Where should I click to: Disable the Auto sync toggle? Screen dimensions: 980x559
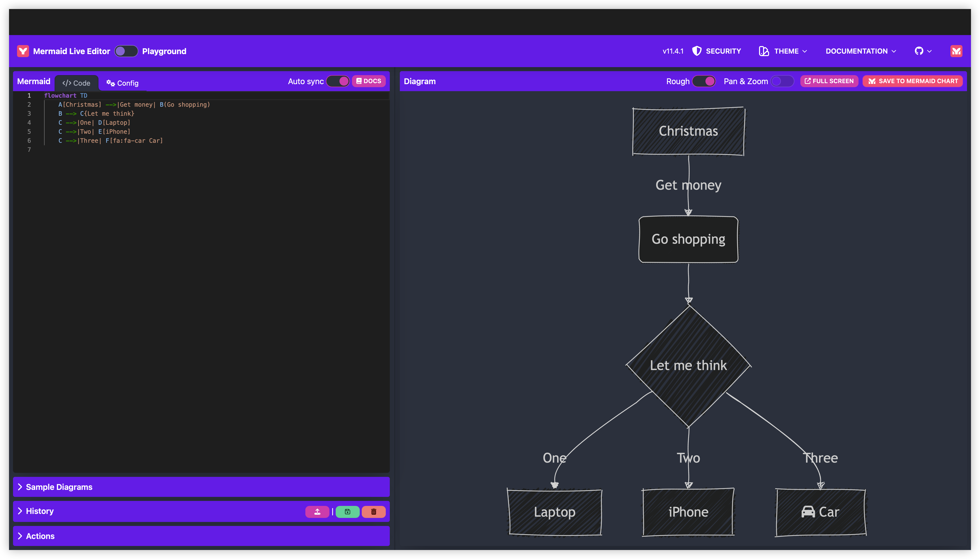coord(337,81)
